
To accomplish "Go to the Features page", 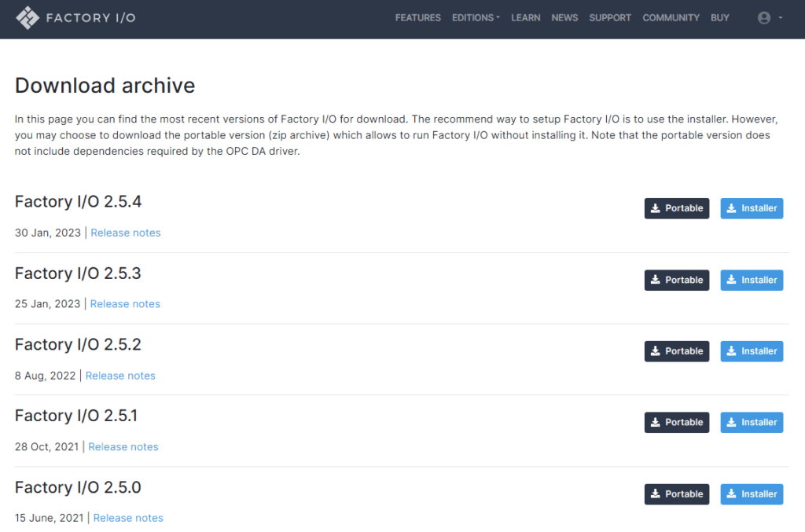I will 418,18.
